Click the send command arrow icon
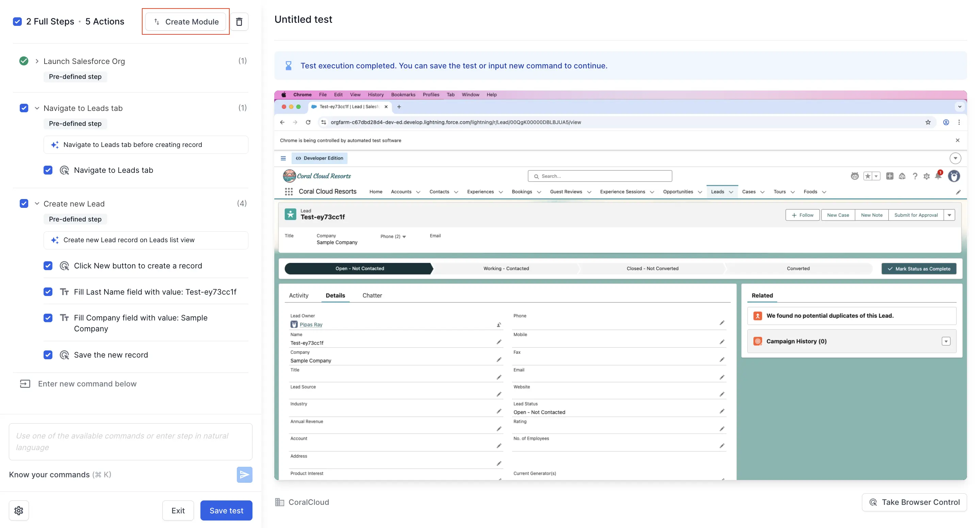This screenshot has height=528, width=980. 244,474
